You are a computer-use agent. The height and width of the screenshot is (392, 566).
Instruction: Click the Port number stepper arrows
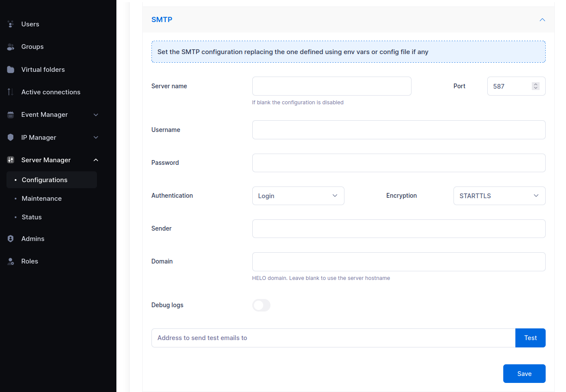click(536, 86)
